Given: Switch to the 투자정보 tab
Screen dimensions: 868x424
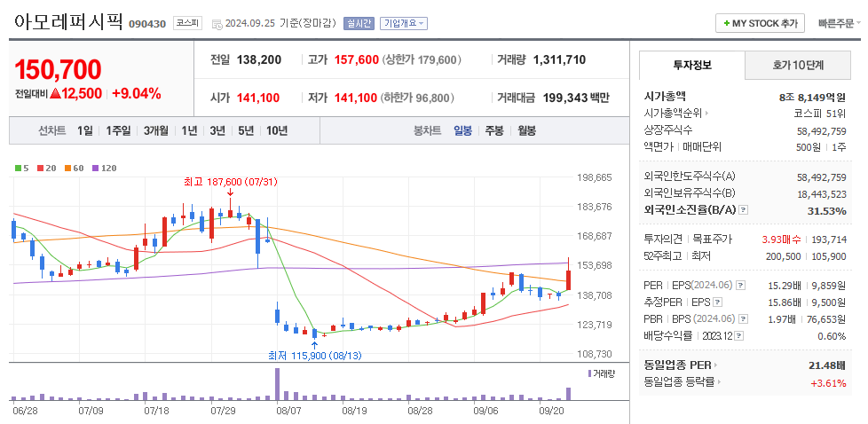Looking at the screenshot, I should (x=692, y=66).
